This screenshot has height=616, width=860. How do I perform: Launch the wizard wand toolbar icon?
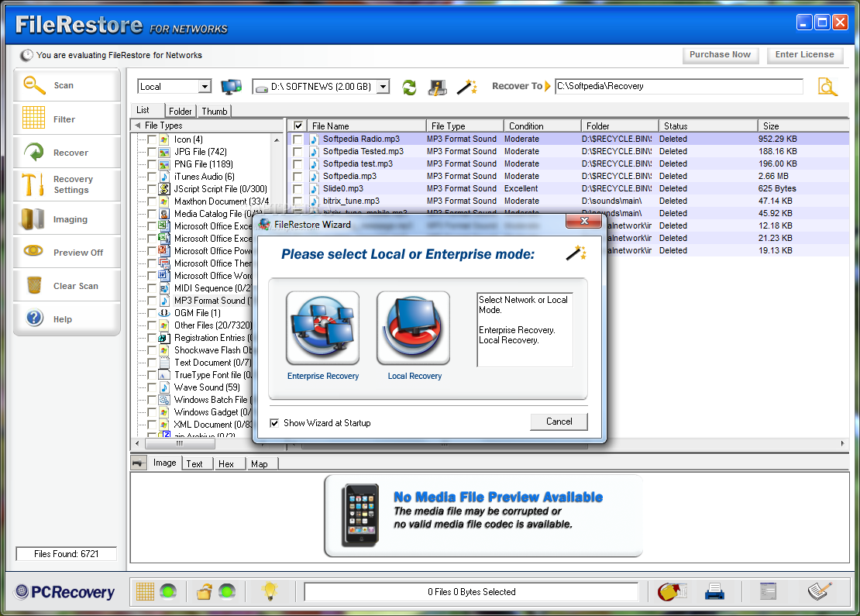466,87
